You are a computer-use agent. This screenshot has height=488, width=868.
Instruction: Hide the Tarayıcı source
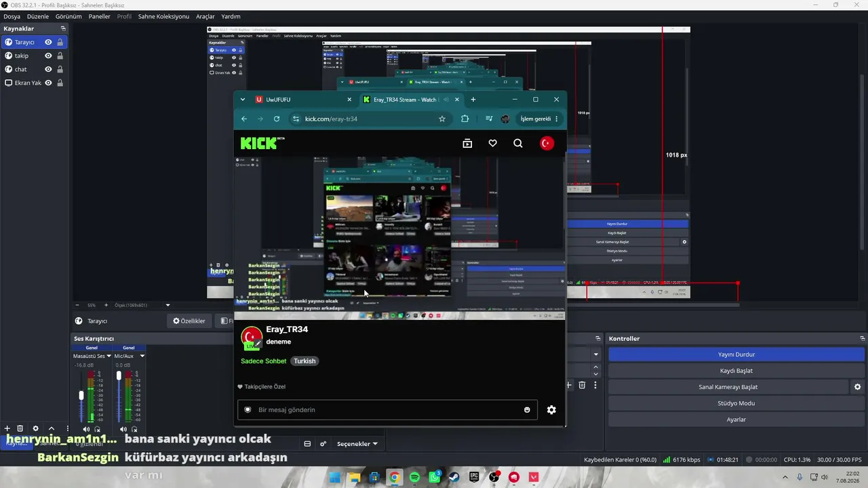click(48, 42)
